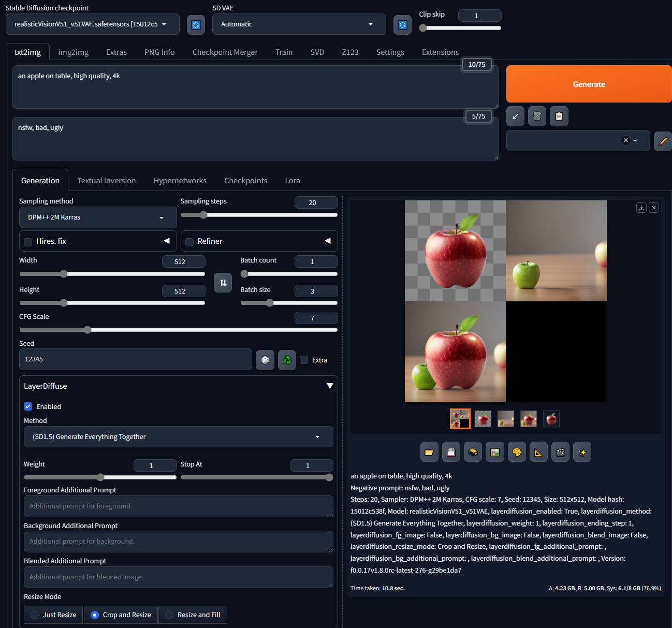Swap width and height values
This screenshot has width=672, height=628.
tap(223, 283)
